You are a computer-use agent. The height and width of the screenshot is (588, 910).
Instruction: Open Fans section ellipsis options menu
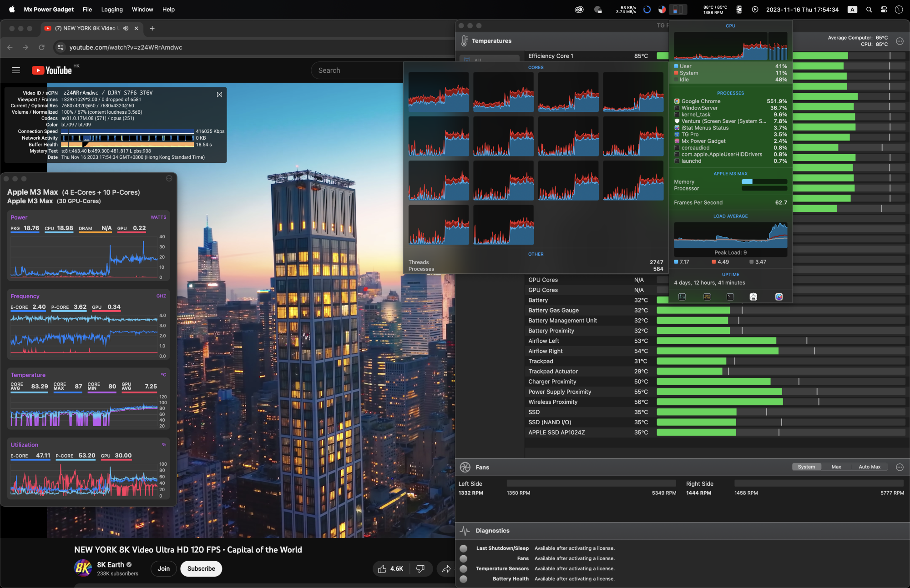point(900,467)
